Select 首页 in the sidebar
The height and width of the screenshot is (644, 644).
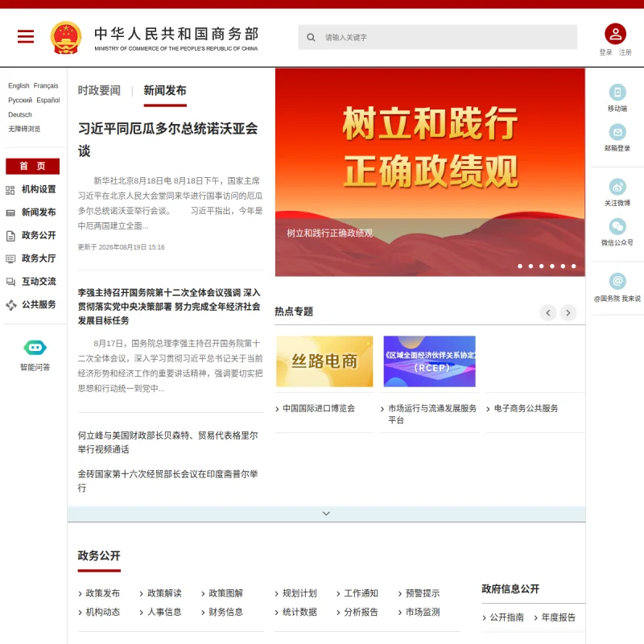click(x=32, y=166)
